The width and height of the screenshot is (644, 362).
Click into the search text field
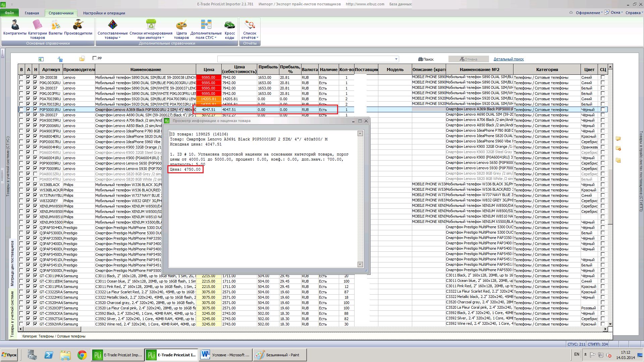pyautogui.click(x=306, y=59)
